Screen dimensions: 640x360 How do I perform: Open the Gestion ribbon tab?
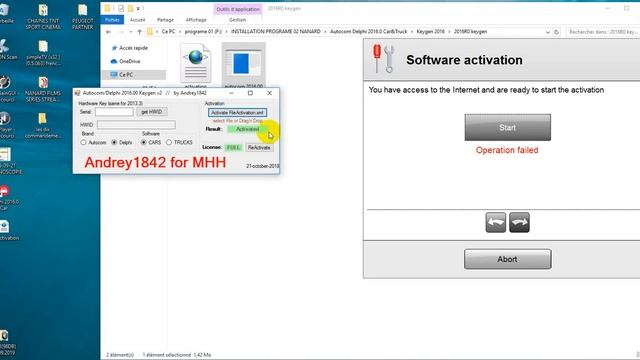coord(238,20)
